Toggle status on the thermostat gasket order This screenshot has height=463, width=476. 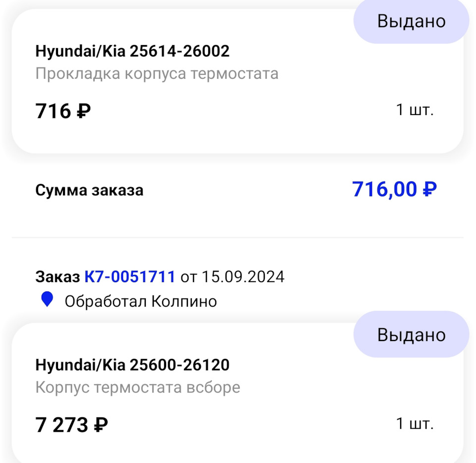(411, 21)
